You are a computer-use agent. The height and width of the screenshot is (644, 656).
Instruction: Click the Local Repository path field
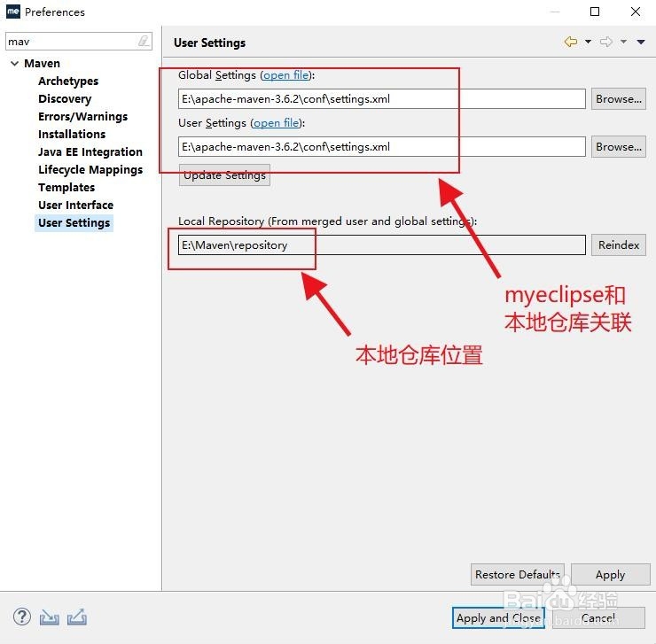[381, 245]
